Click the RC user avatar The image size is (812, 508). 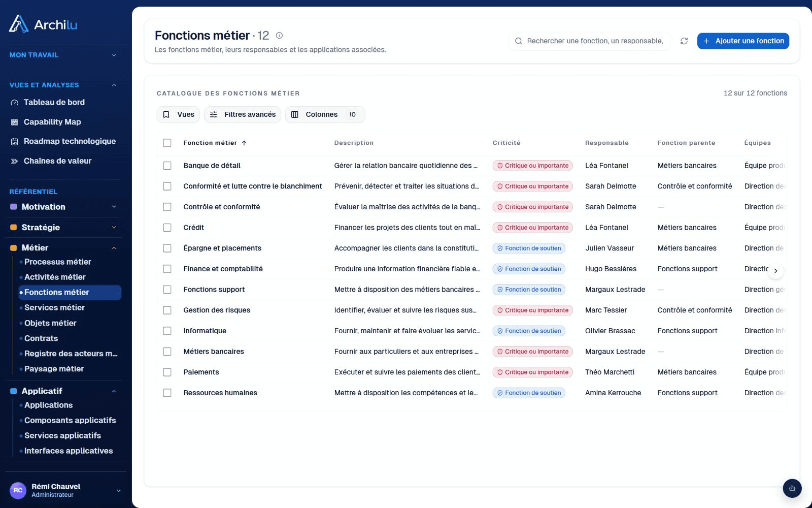pos(18,490)
